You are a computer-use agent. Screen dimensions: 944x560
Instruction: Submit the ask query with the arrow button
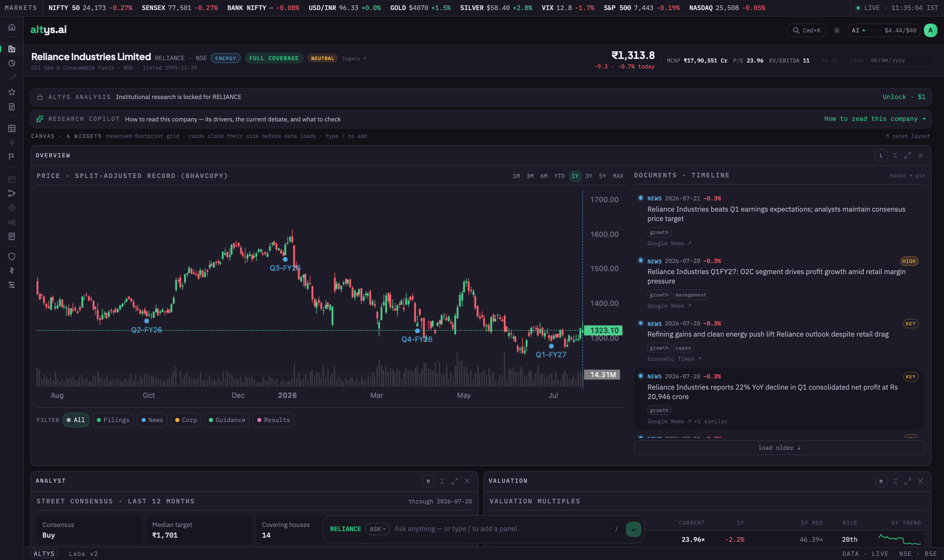coord(633,529)
